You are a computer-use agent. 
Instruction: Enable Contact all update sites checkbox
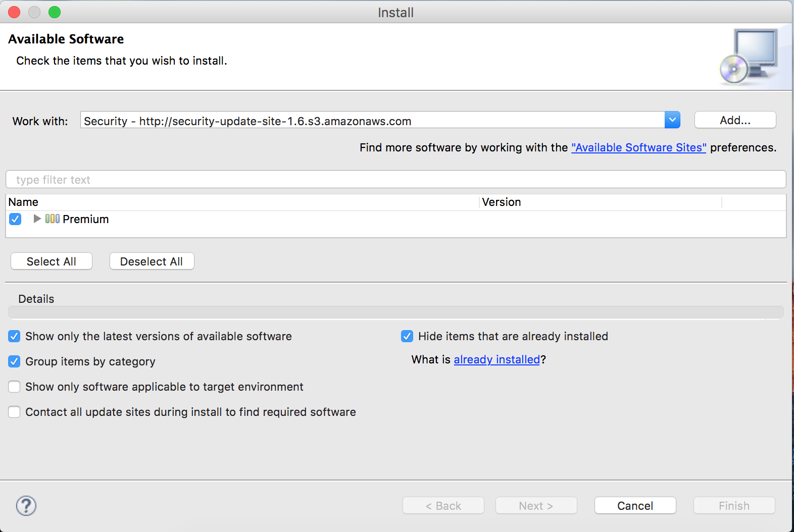14,412
